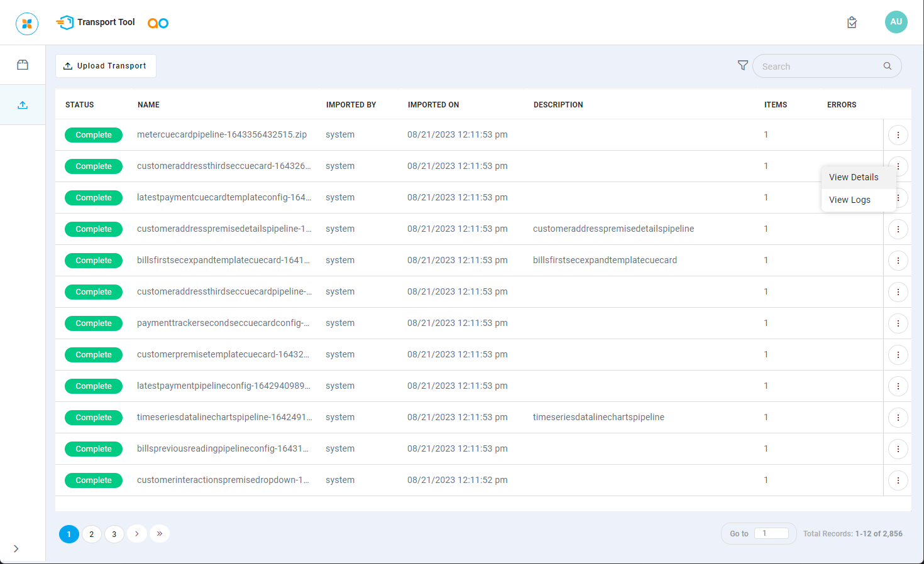Jump to the last page arrow
Screen dimensions: 924x564
[x=160, y=533]
